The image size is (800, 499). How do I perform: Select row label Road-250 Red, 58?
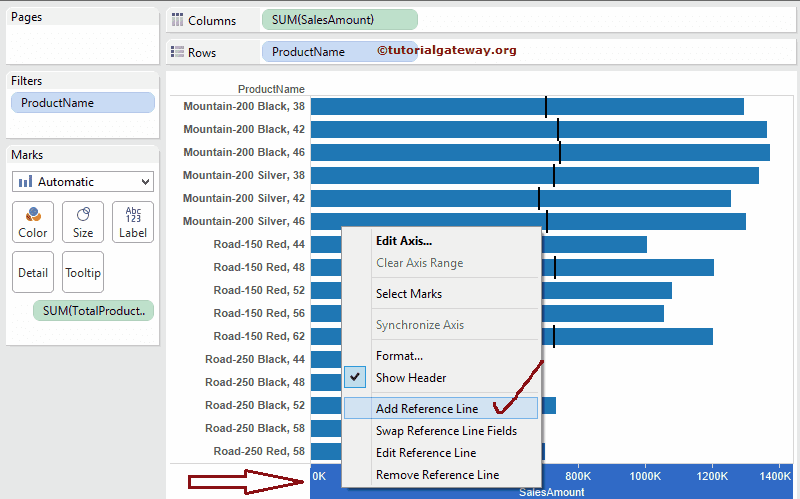coord(259,451)
